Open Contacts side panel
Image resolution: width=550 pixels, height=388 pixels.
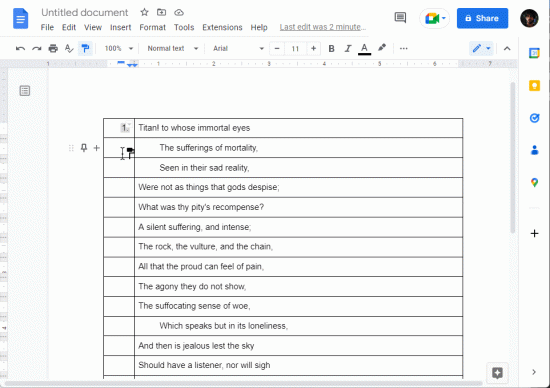click(x=534, y=150)
